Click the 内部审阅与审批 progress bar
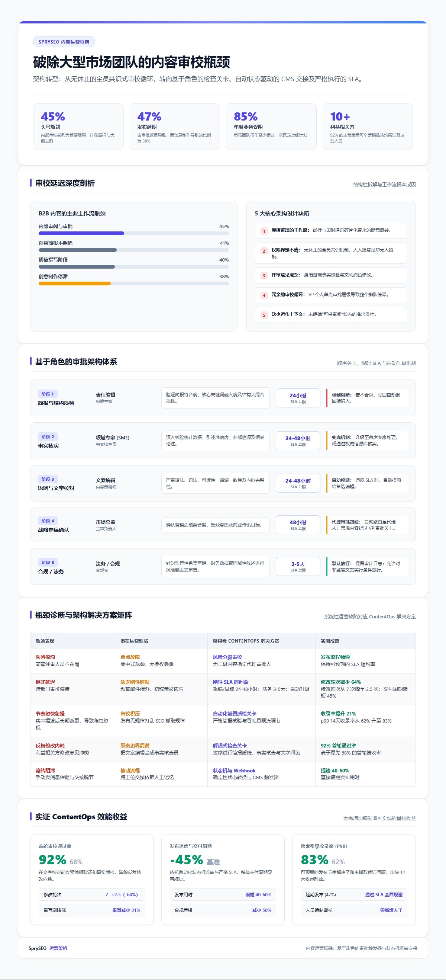The height and width of the screenshot is (980, 446). click(134, 233)
